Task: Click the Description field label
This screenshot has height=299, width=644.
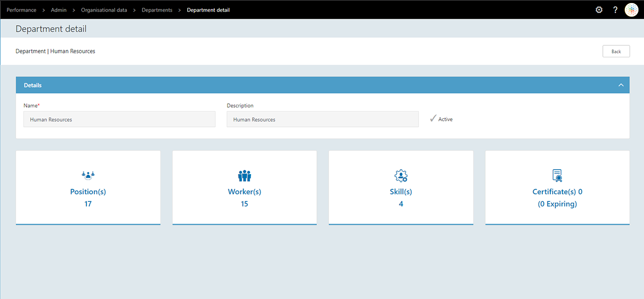Action: click(x=240, y=106)
